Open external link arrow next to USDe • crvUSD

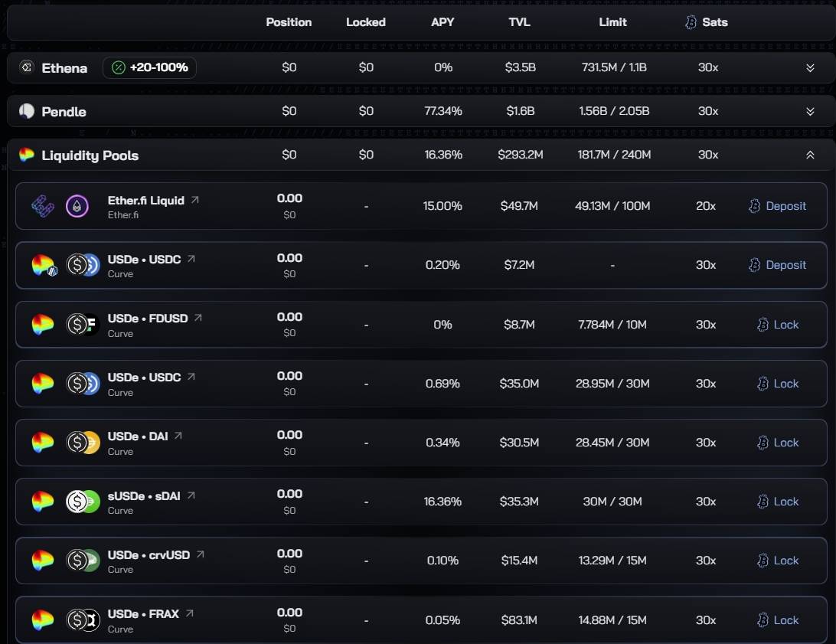[200, 554]
